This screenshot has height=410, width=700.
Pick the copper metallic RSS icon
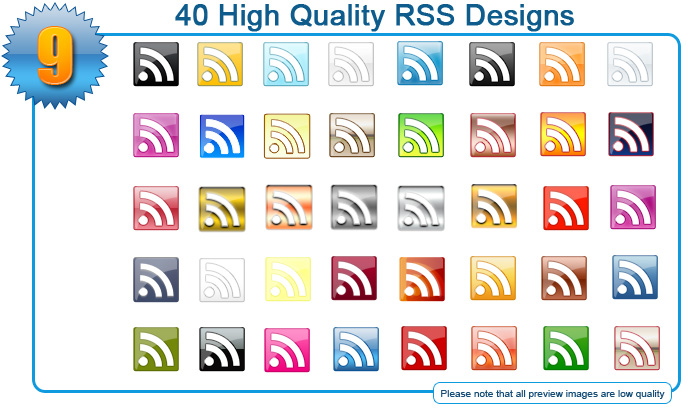coord(289,207)
